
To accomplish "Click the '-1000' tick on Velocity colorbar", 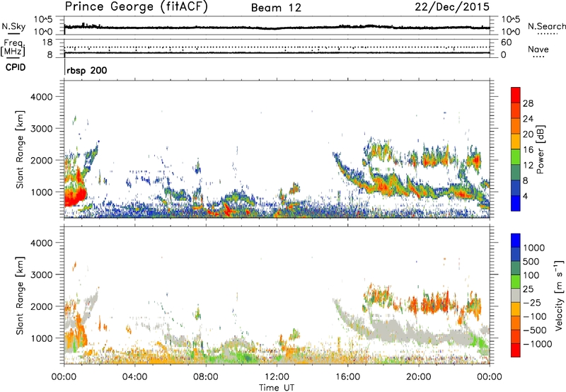I will [537, 344].
